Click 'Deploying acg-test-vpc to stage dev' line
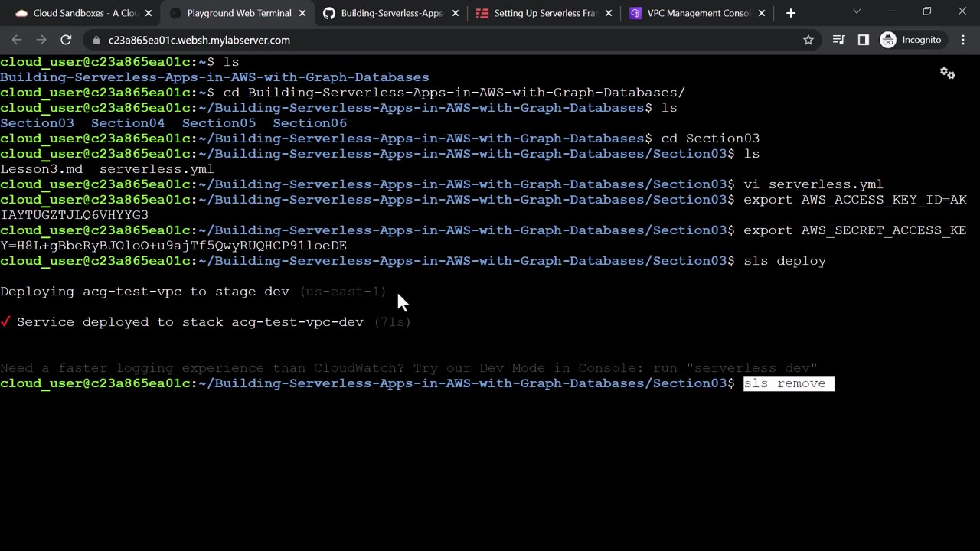This screenshot has width=980, height=551. click(x=145, y=292)
